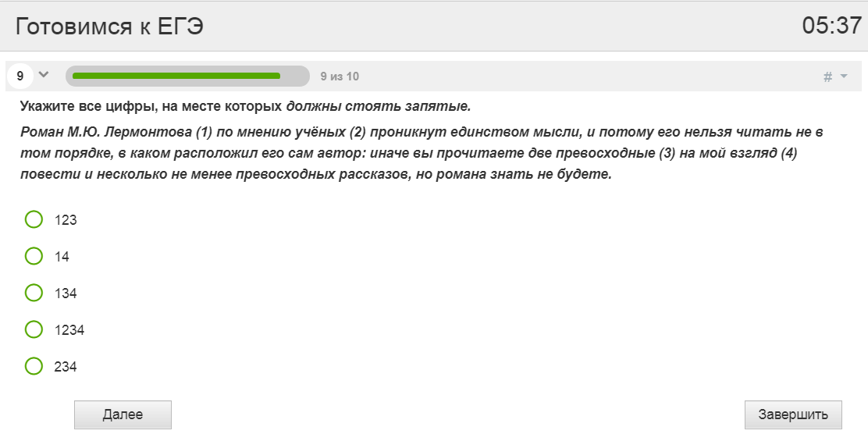The height and width of the screenshot is (434, 868).
Task: Mark answer option 234
Action: coord(34,366)
